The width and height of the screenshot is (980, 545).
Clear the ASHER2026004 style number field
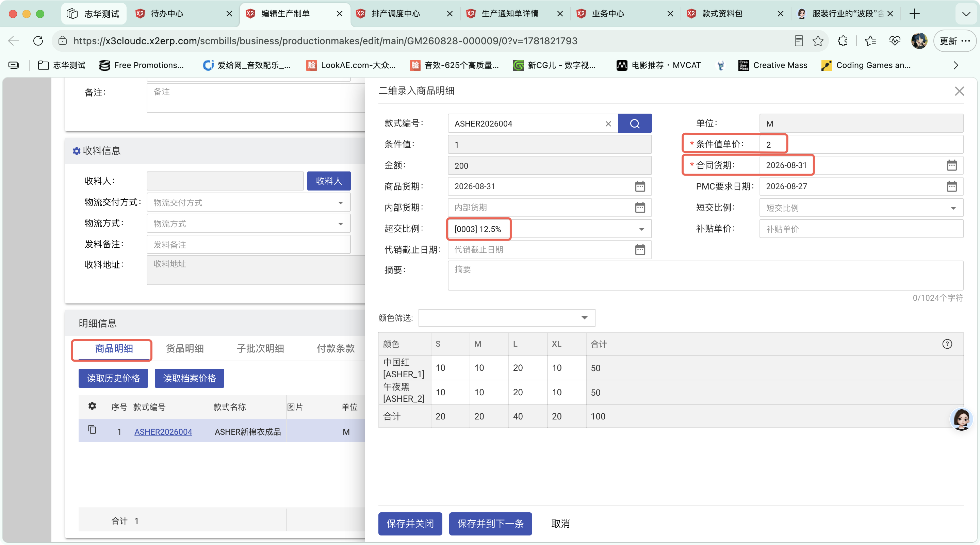(x=608, y=124)
